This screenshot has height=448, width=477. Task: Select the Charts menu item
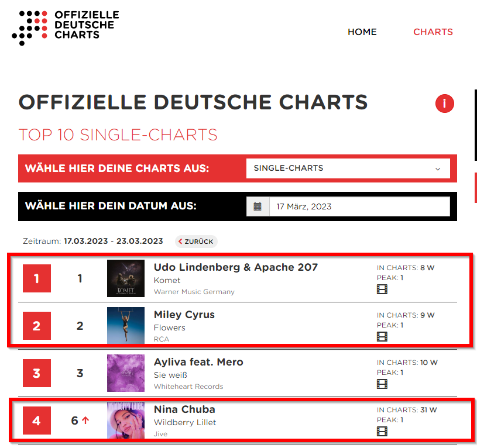(x=433, y=32)
